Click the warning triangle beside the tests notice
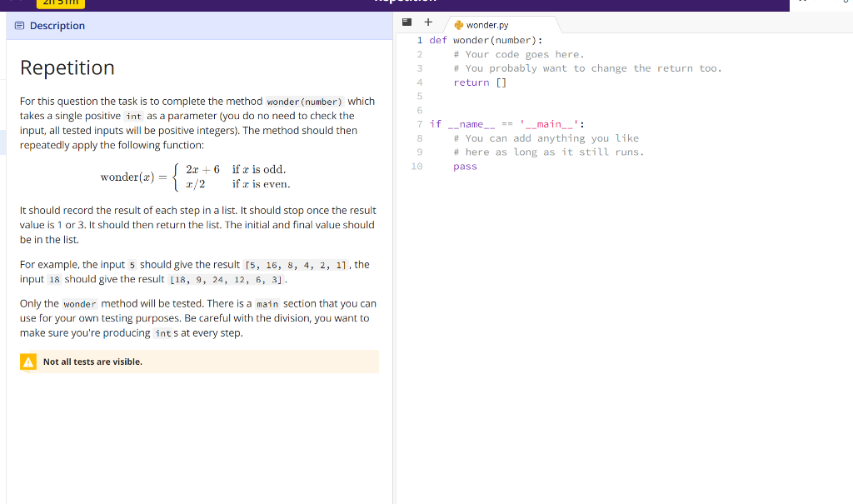Screen dimensions: 853x504 (28, 362)
